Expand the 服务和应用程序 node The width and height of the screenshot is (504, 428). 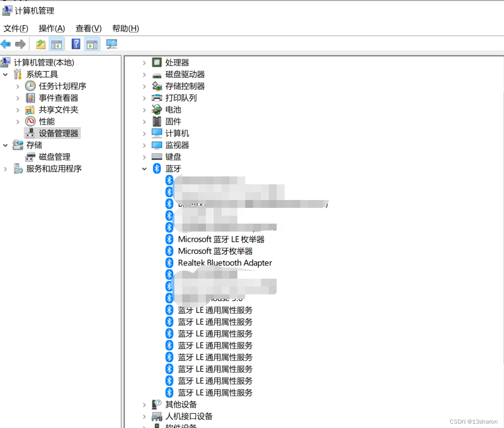pos(6,169)
